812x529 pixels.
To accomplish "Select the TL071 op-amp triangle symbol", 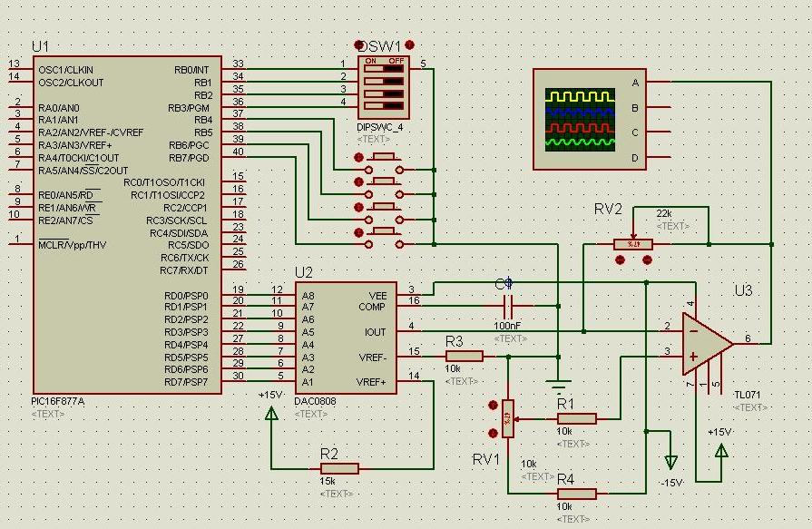I will pos(708,344).
